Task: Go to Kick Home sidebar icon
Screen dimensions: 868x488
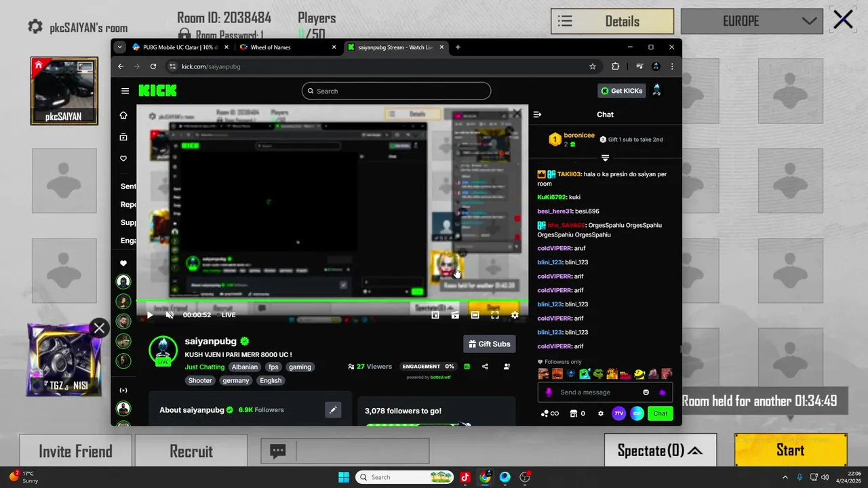Action: pyautogui.click(x=123, y=115)
